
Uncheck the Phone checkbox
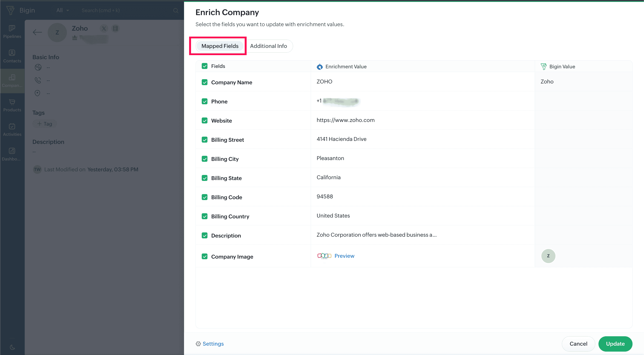pyautogui.click(x=204, y=102)
